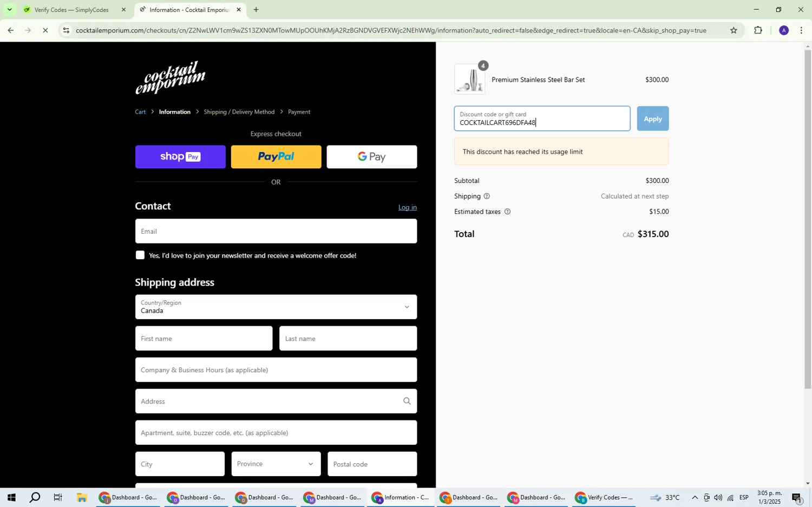Click the Shipping / Delivery Method breadcrumb
This screenshot has height=507, width=812.
tap(239, 112)
